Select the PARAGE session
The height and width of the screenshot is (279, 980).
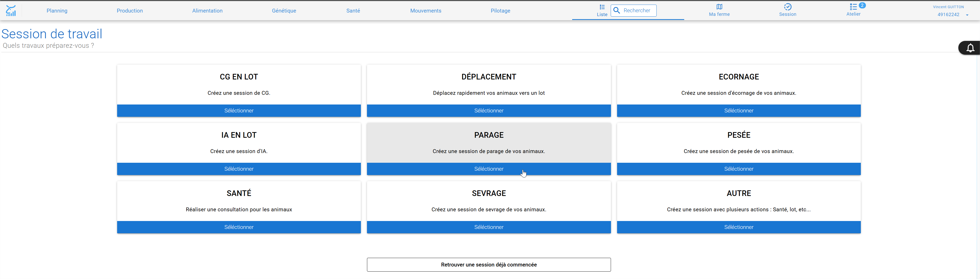click(x=488, y=169)
